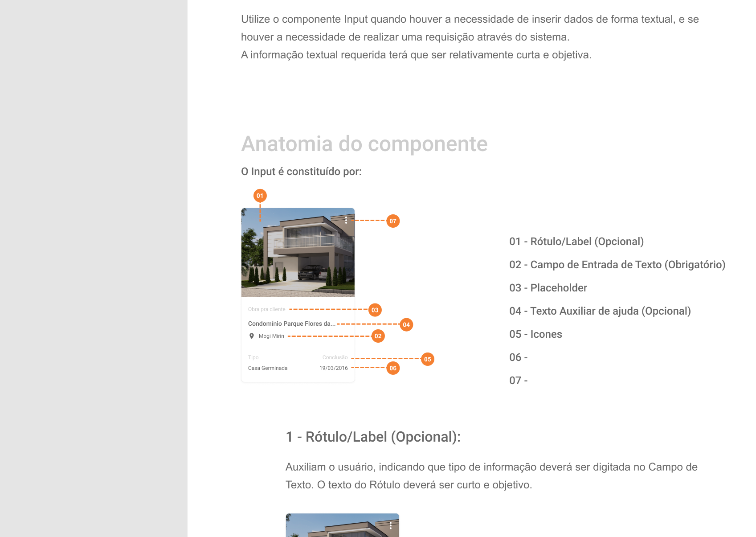Click the house photo in the anatomy card
This screenshot has height=537, width=756.
(x=298, y=252)
